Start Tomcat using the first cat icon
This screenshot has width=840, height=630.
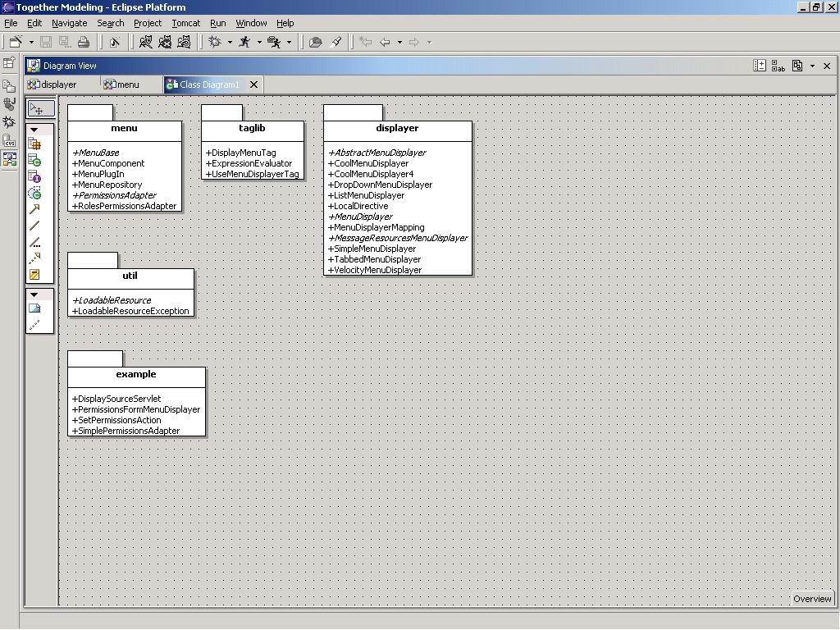coord(146,42)
